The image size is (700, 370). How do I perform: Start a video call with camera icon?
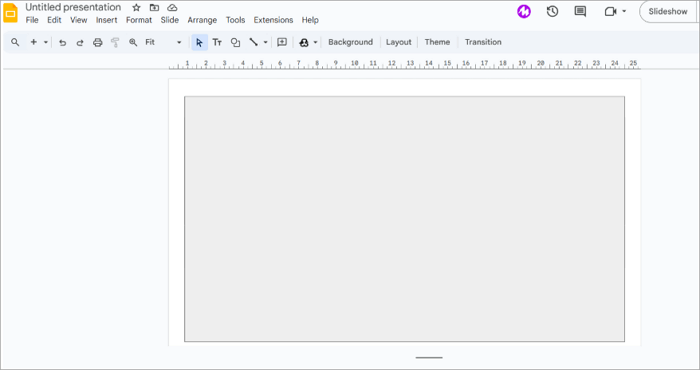(610, 12)
